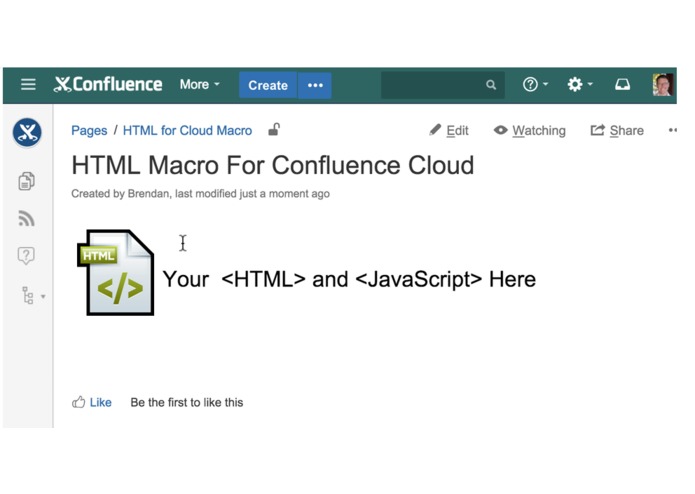The image size is (695, 494).
Task: Open the settings gear menu
Action: coord(580,84)
